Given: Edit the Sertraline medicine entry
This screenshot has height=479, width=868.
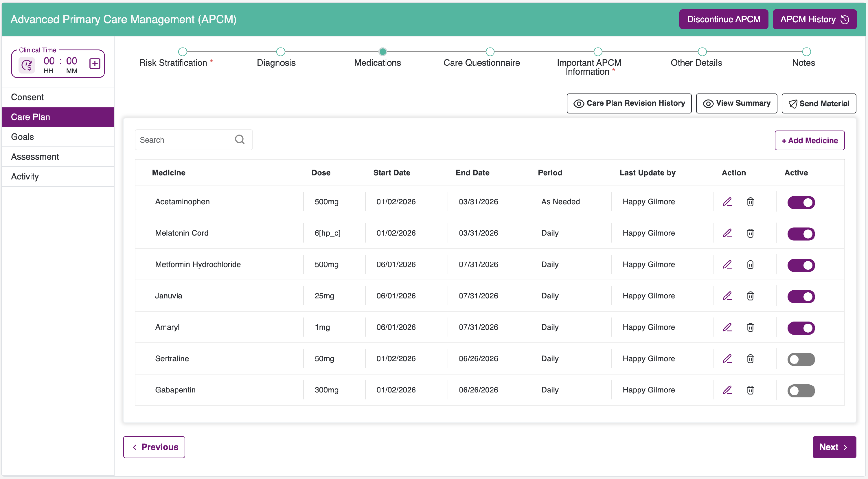Looking at the screenshot, I should [727, 358].
